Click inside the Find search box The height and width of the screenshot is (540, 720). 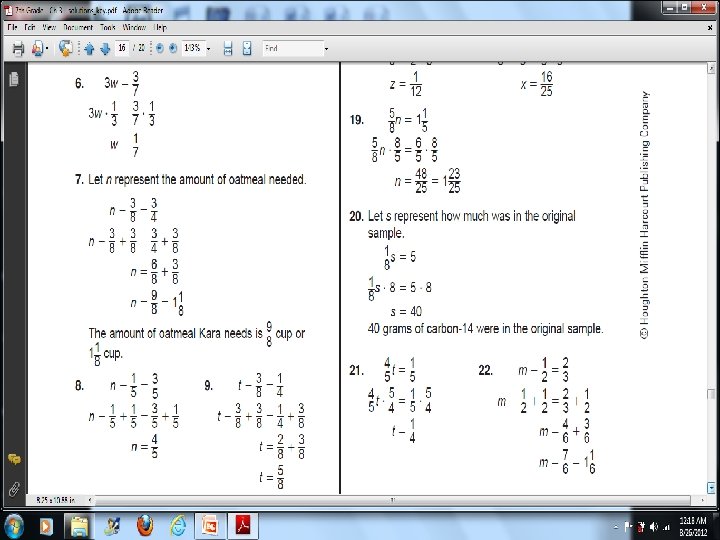pos(293,48)
